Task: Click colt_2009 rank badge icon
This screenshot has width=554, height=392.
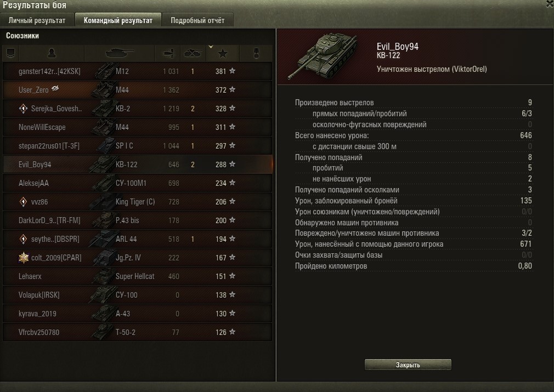Action: click(x=24, y=258)
